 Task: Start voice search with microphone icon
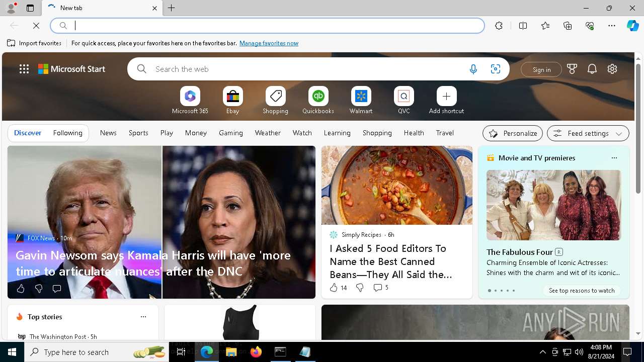473,69
